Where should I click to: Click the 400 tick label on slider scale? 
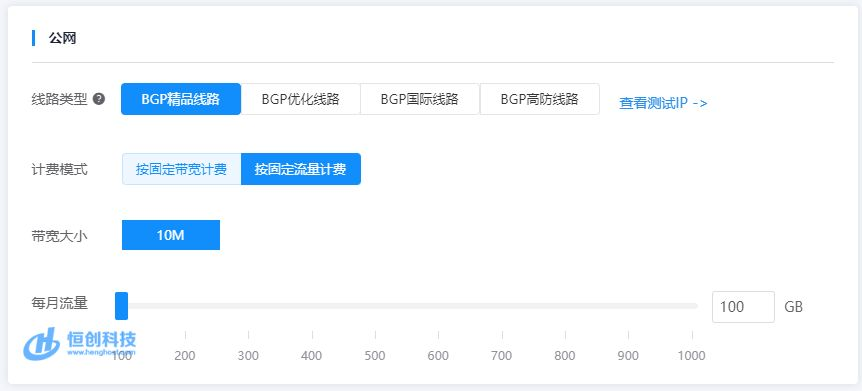coord(312,355)
